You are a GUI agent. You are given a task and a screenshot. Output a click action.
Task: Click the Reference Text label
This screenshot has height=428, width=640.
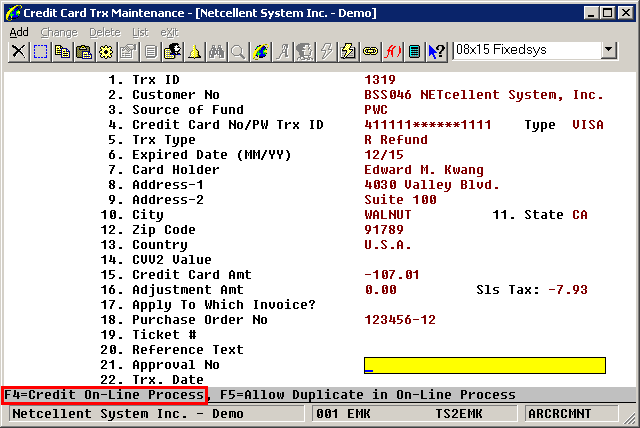(x=188, y=350)
